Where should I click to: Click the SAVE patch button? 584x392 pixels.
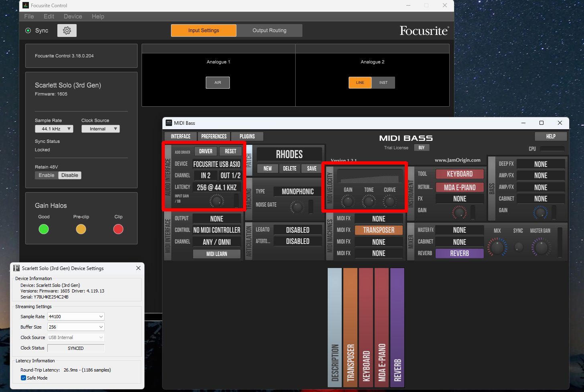coord(312,169)
